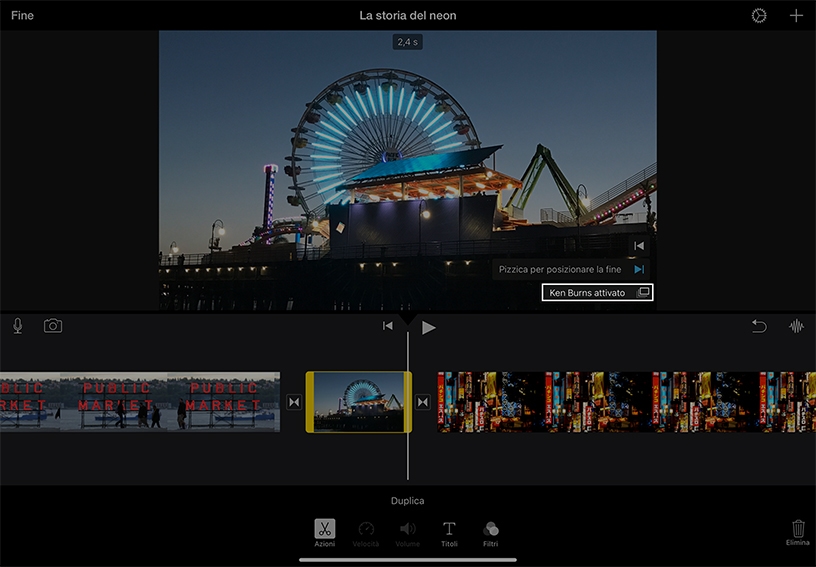Tap Duplica to duplicate the clip
816x567 pixels.
pyautogui.click(x=407, y=500)
